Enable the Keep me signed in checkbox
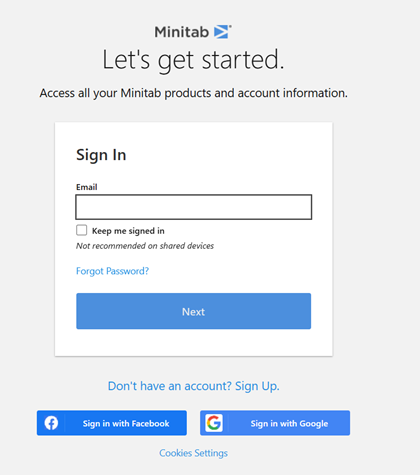Screen dimensions: 420x475 pyautogui.click(x=82, y=230)
